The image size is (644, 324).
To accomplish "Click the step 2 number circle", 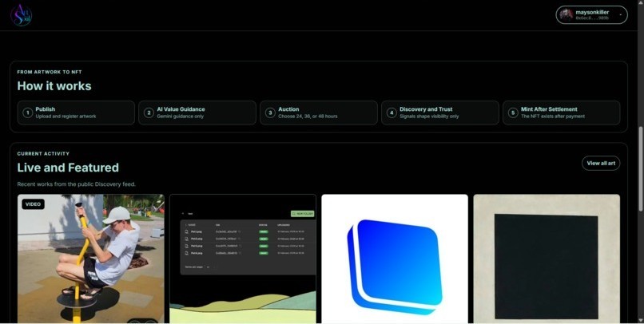I will [x=149, y=113].
